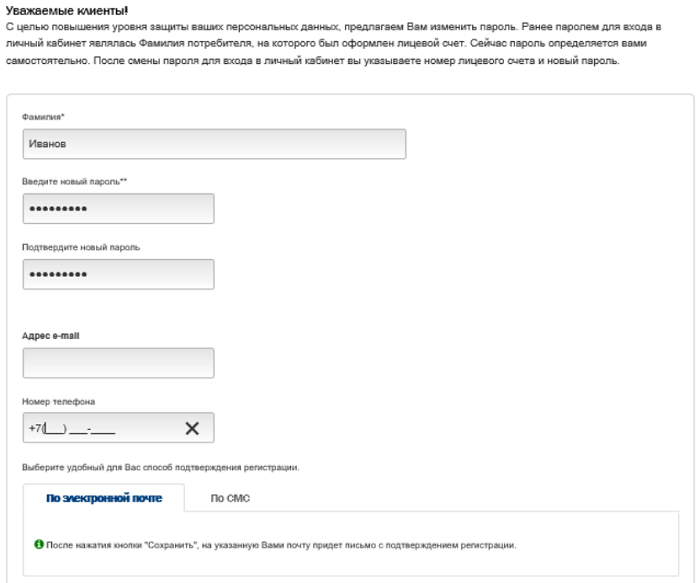Viewport: 700px width, 583px height.
Task: Click the Номер телефона label
Action: pyautogui.click(x=58, y=402)
